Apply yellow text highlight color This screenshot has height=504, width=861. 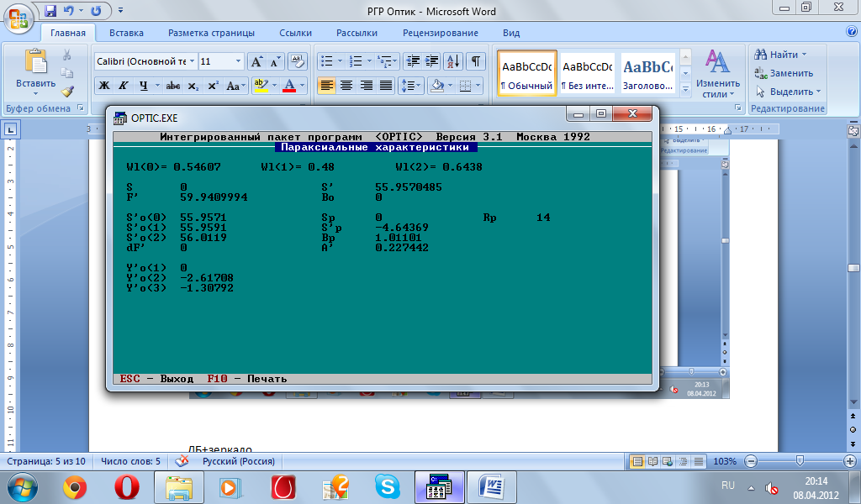click(x=261, y=86)
